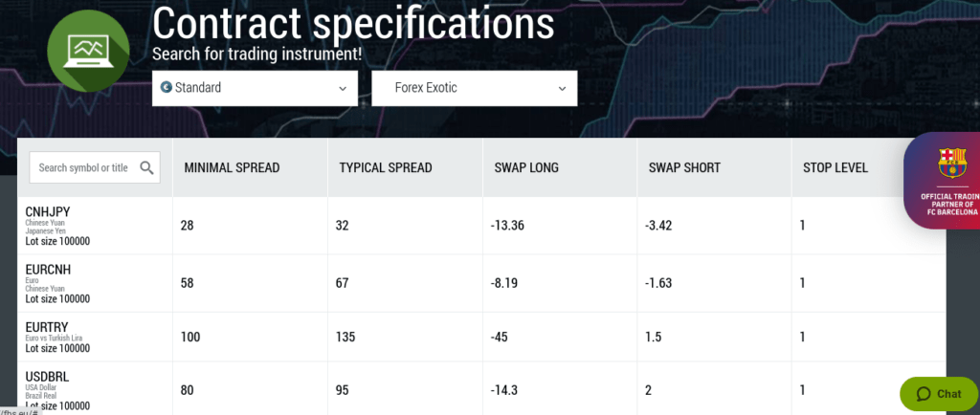Click the STOP LEVEL column header
The height and width of the screenshot is (415, 980).
(835, 168)
